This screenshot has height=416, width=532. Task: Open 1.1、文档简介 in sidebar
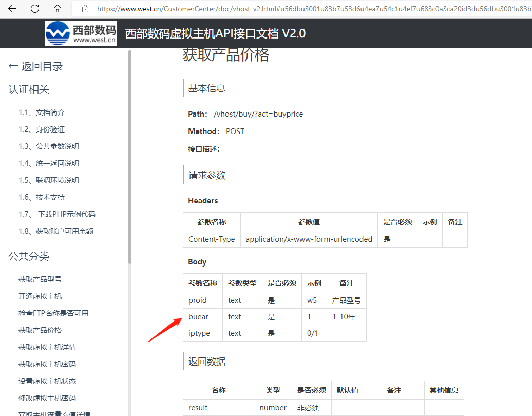tap(42, 112)
